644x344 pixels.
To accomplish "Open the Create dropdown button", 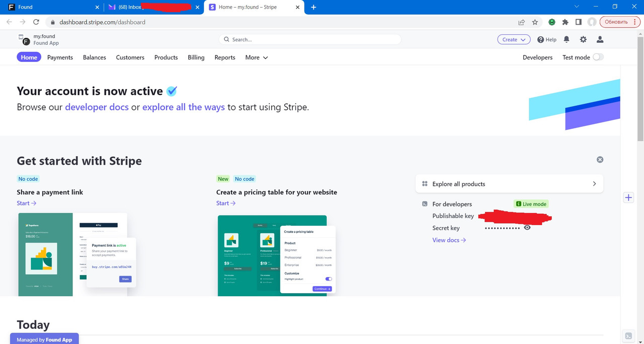I will [514, 39].
